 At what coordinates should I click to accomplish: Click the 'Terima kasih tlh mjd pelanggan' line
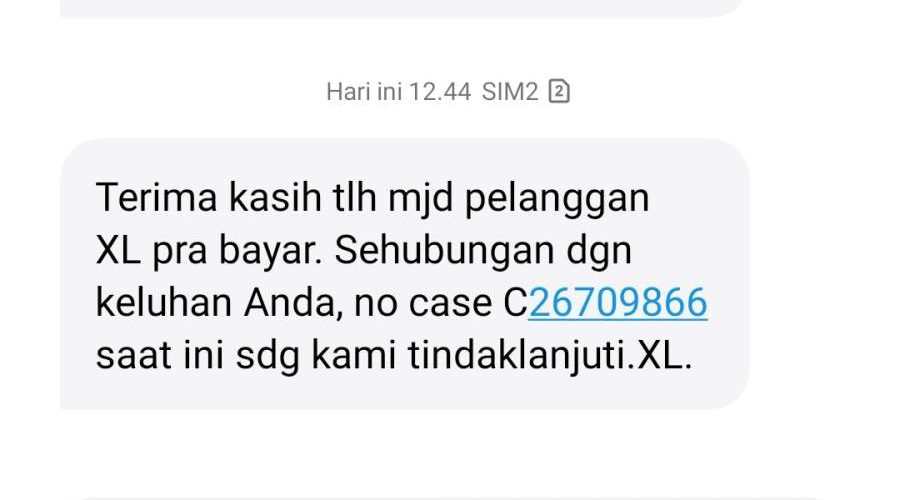[373, 199]
